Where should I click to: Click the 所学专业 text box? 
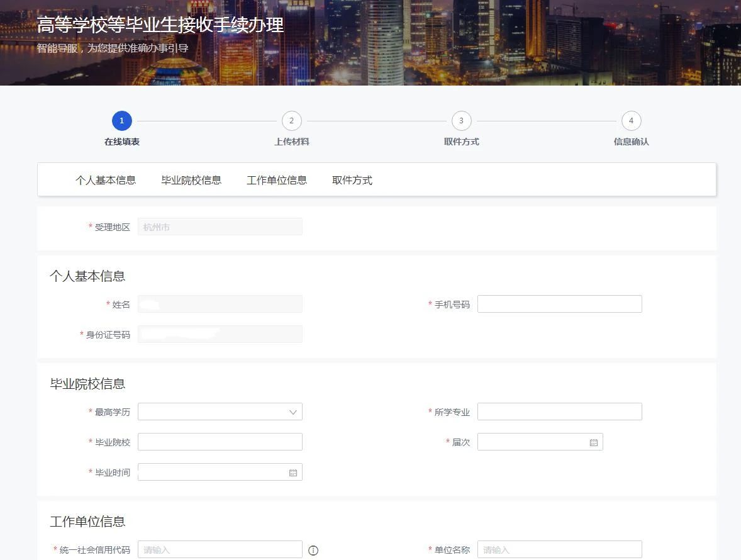point(559,412)
